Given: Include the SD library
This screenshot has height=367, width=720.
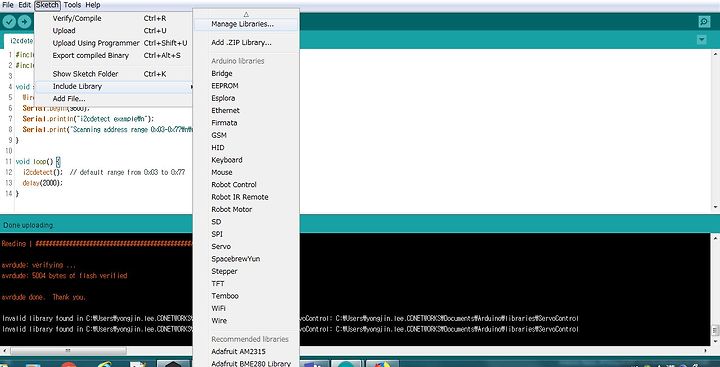Looking at the screenshot, I should 246,222.
